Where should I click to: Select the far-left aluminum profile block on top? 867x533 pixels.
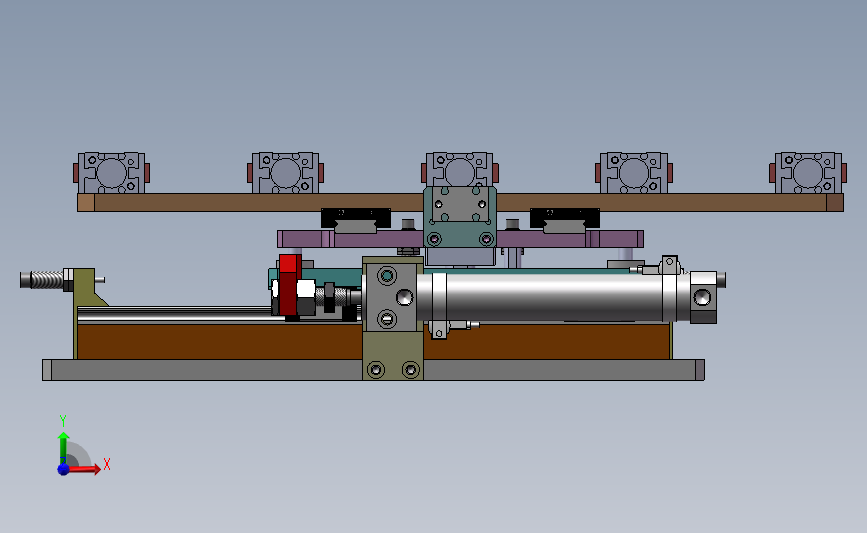111,173
